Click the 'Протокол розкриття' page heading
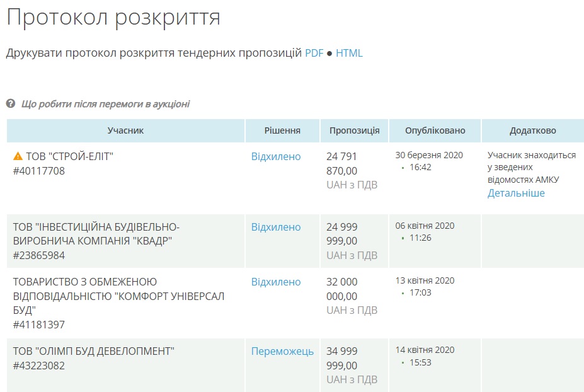Image resolution: width=584 pixels, height=392 pixels. (113, 18)
